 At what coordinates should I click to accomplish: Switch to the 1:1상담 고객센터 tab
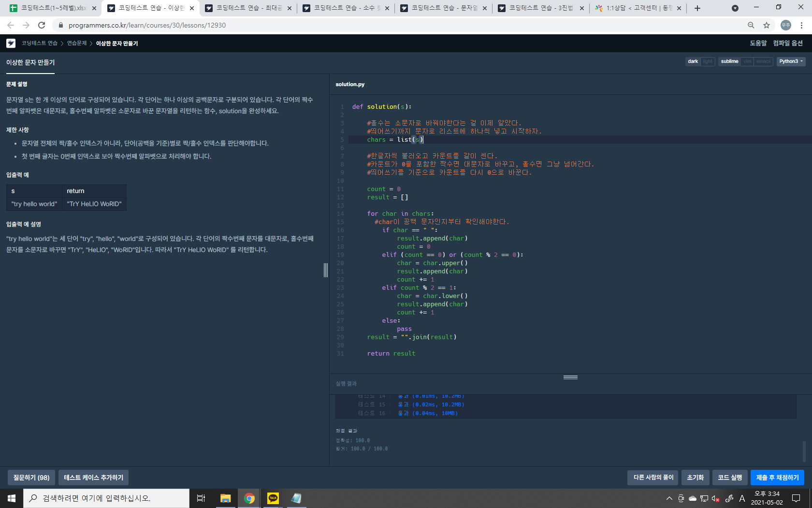[638, 8]
